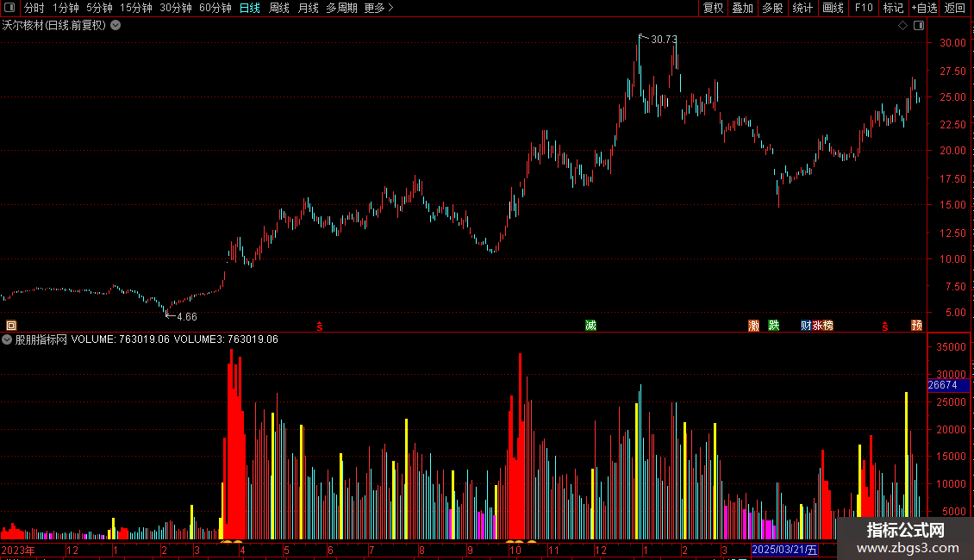Click the 4.66 low price label
Screen dimensions: 974x560
(187, 317)
